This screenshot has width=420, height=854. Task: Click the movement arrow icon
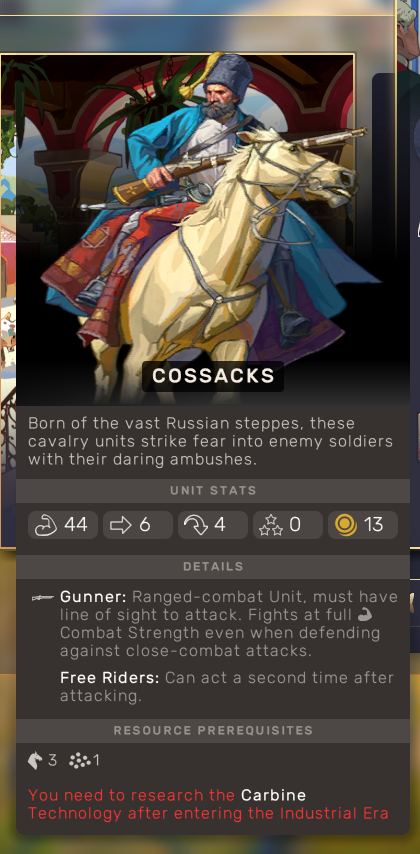tap(121, 525)
